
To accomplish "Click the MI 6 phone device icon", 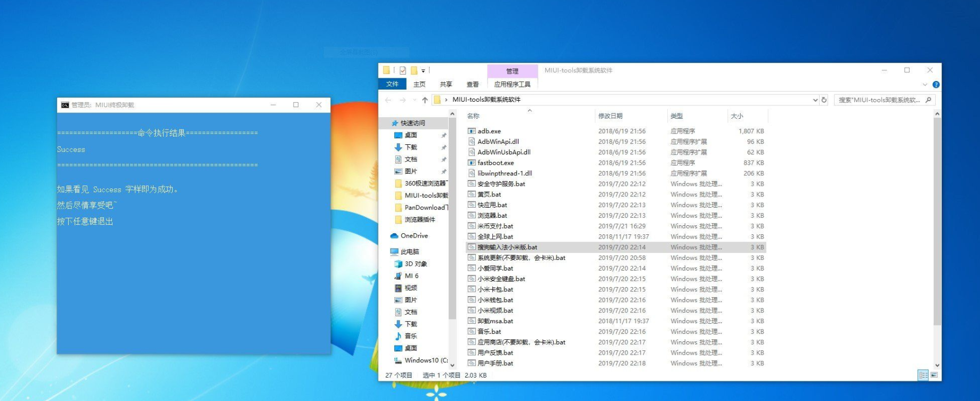I will (x=398, y=276).
